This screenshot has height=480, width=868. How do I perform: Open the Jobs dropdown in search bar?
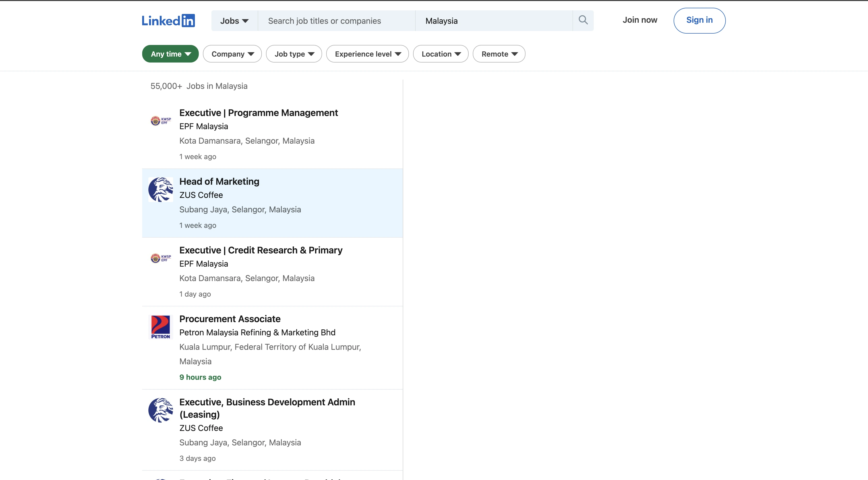click(x=234, y=21)
